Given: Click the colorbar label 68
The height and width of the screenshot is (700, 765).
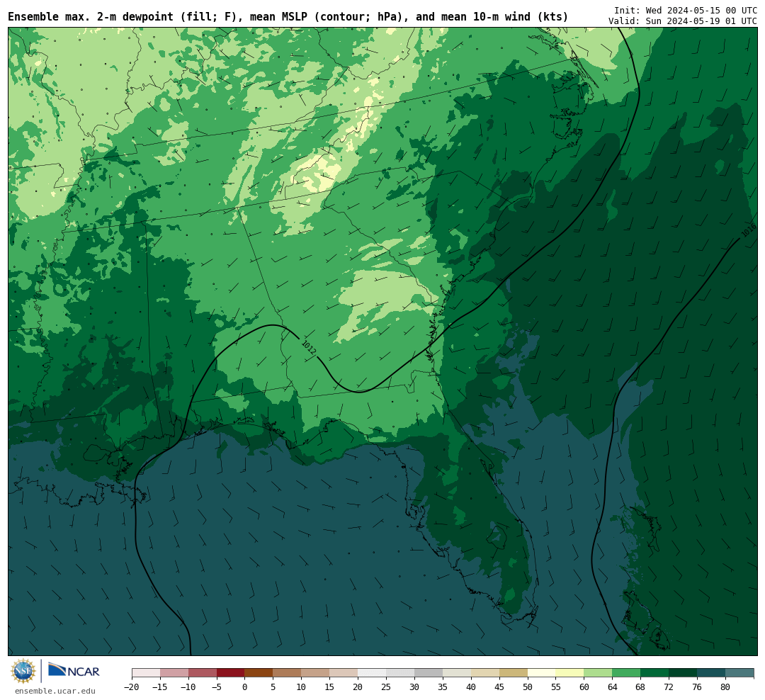Looking at the screenshot, I should tap(640, 687).
